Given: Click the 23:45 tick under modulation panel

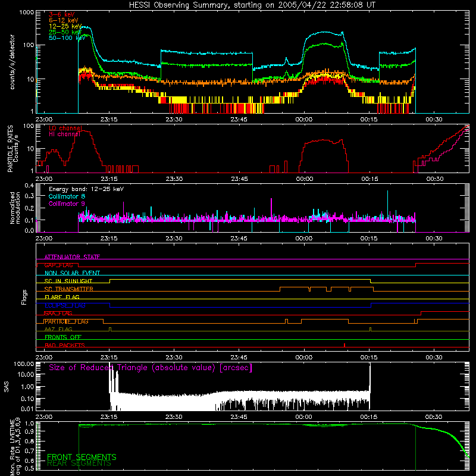Looking at the screenshot, I should pos(239,239).
